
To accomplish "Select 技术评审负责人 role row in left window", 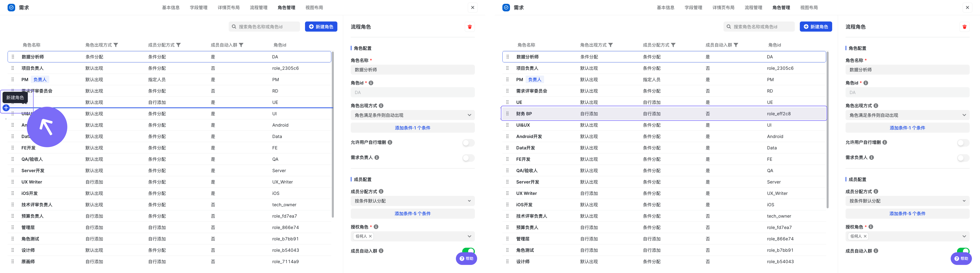I will tap(170, 205).
